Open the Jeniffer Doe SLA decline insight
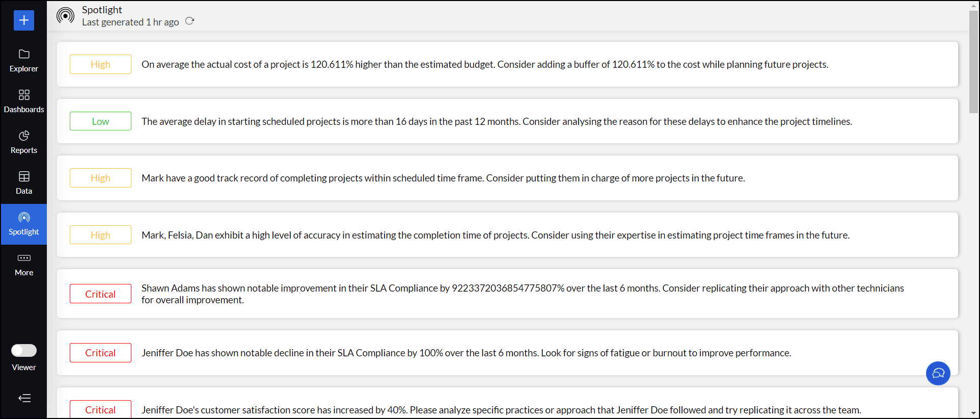 [466, 353]
